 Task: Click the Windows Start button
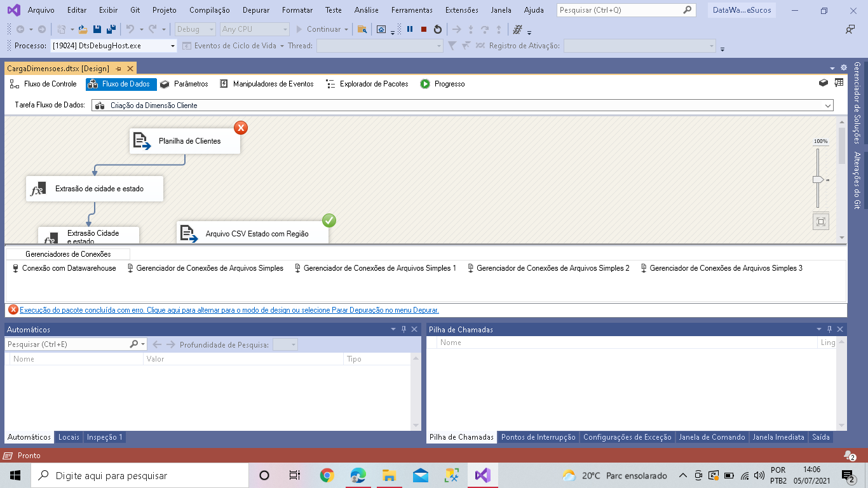tap(15, 475)
